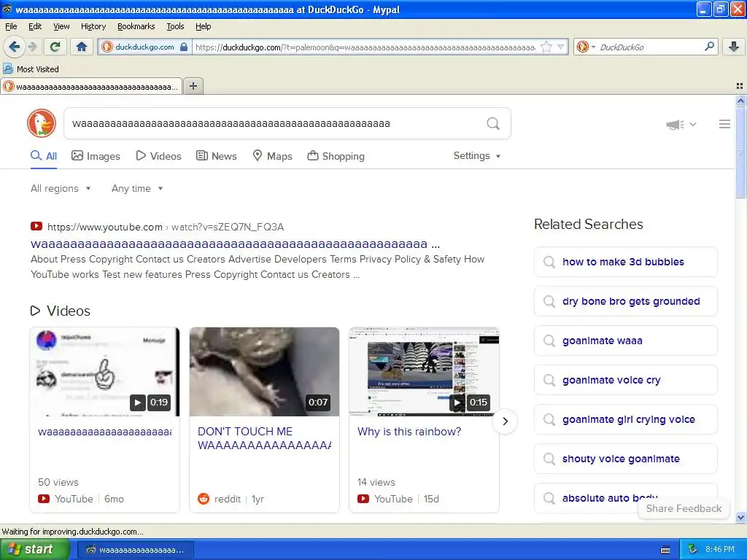The width and height of the screenshot is (747, 560).
Task: Switch to the Videos search tab
Action: (158, 156)
